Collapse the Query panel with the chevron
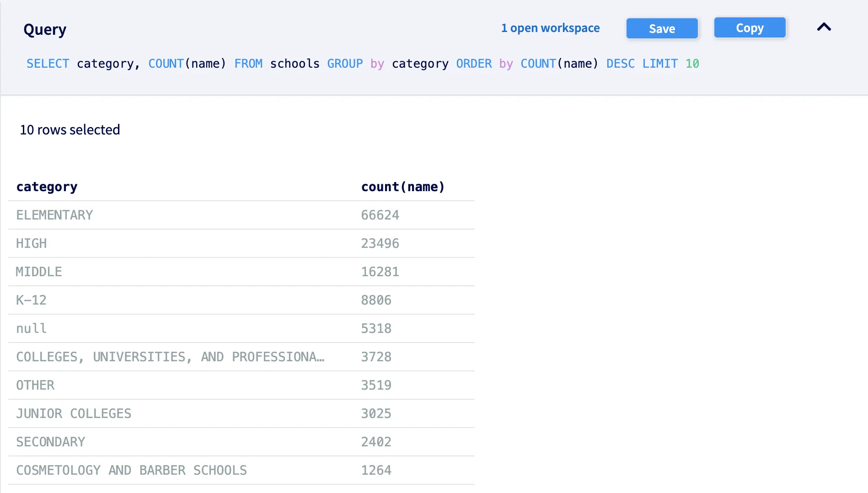The image size is (868, 493). (824, 27)
